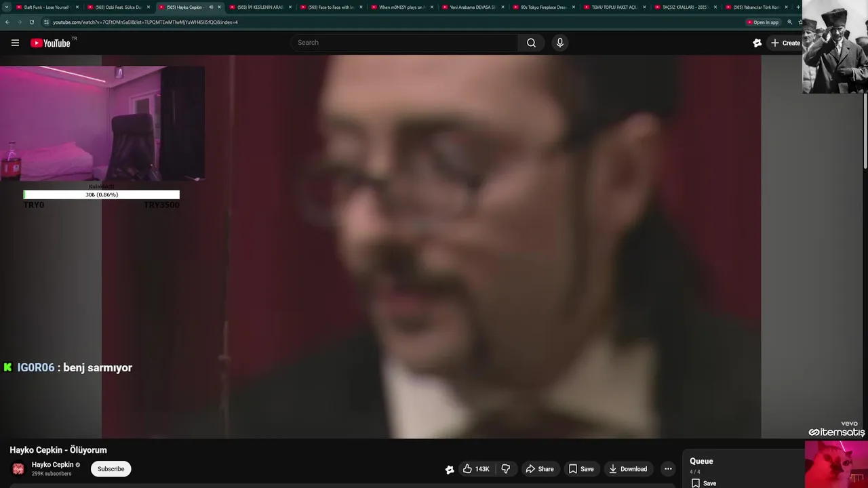This screenshot has width=868, height=488.
Task: Click the pink room webcam overlay
Action: pyautogui.click(x=102, y=123)
